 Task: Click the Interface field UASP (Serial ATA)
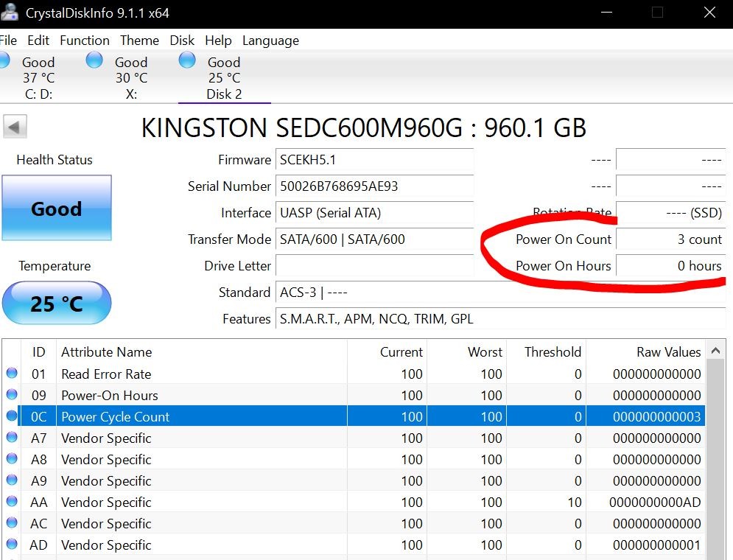pos(374,213)
